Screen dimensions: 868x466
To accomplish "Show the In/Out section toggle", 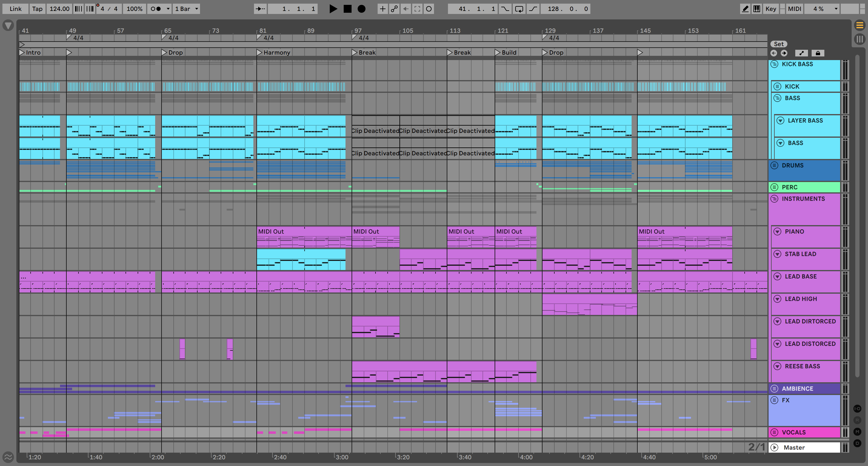I will [x=857, y=409].
